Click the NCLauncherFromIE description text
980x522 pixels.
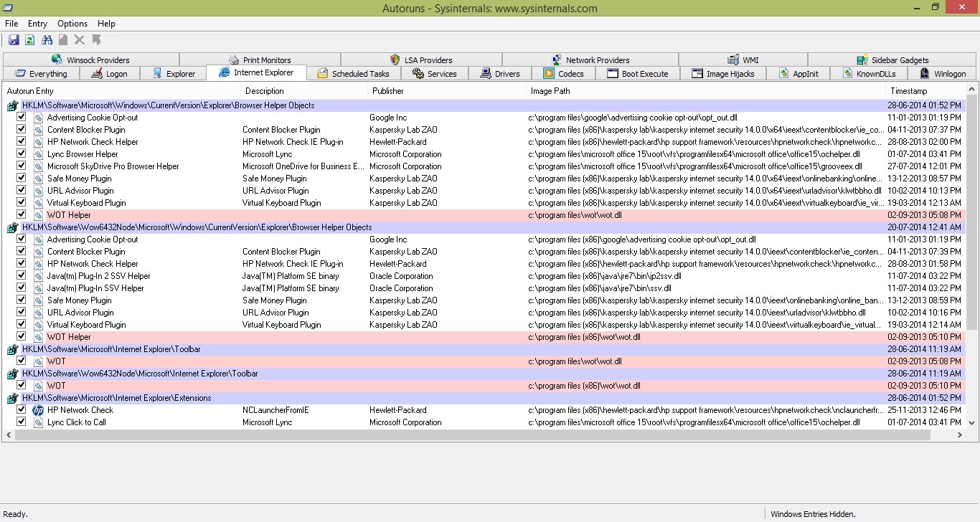275,410
